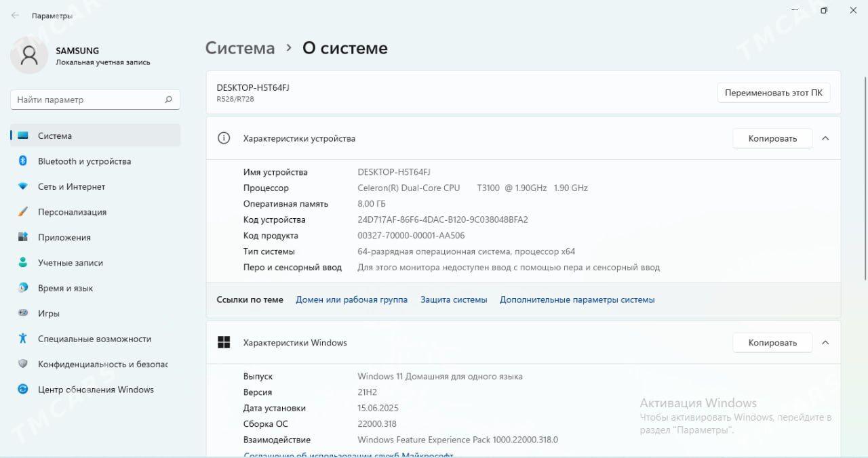This screenshot has width=868, height=458.
Task: Open Дополнительные параметры системы link
Action: tap(577, 299)
